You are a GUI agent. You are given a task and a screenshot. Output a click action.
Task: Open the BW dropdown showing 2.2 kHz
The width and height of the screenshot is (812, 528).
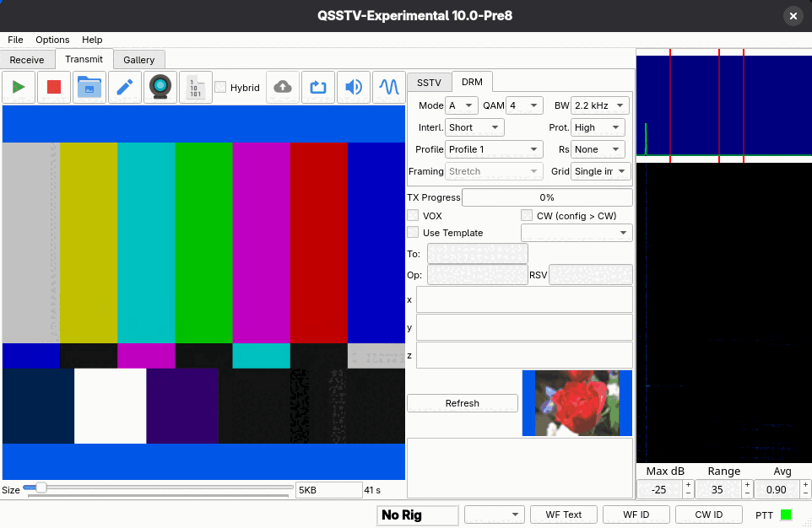click(x=599, y=105)
